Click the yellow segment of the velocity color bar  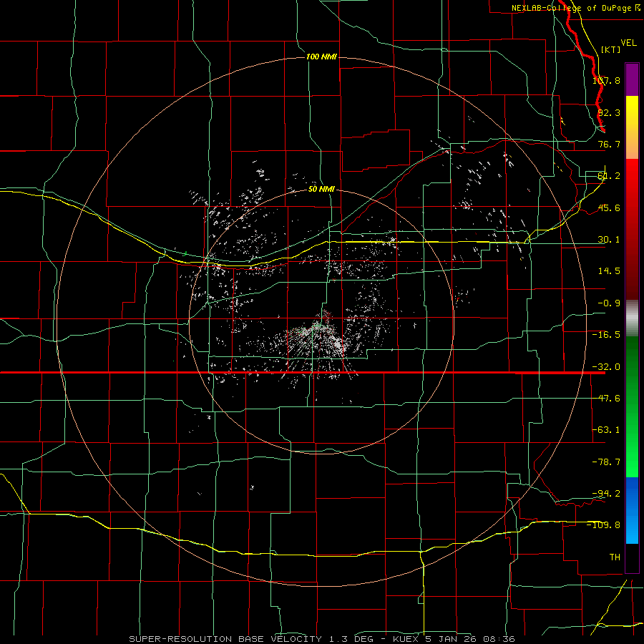point(632,112)
